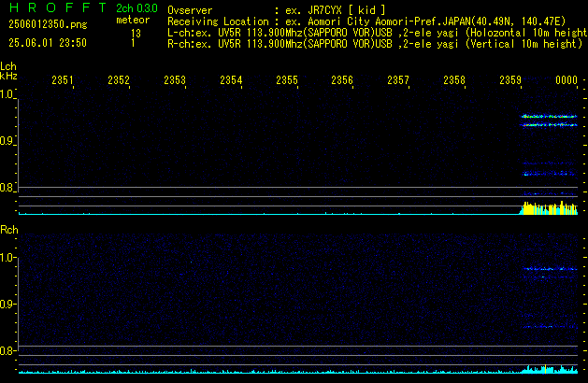Click the Rch cyan level bars after 2359

tap(550, 369)
